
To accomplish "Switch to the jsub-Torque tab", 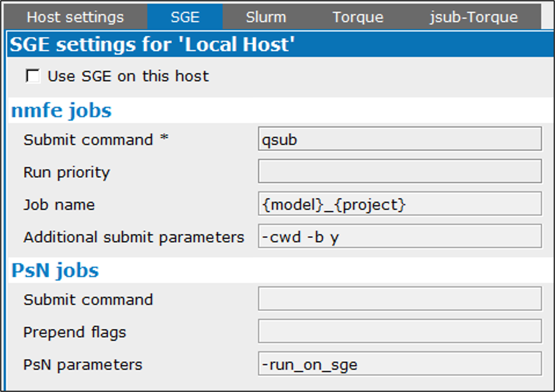I will (x=473, y=17).
